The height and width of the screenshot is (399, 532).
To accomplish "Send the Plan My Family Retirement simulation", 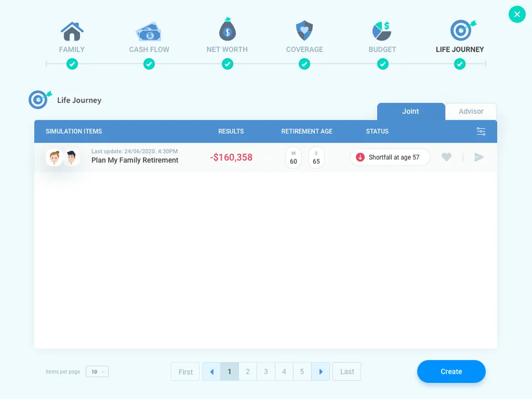I will 478,157.
